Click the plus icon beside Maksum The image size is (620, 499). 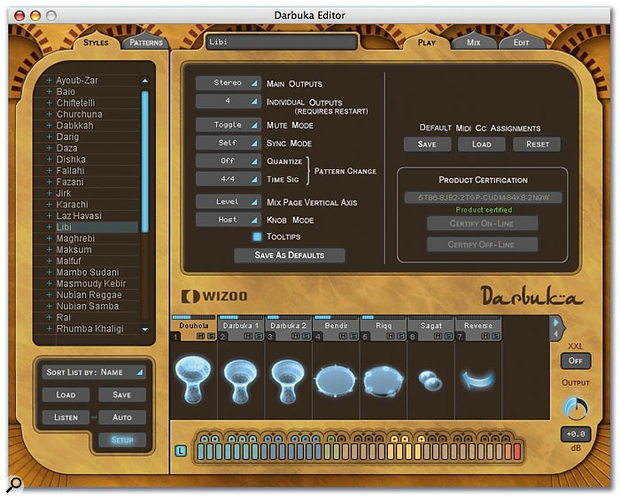click(49, 250)
